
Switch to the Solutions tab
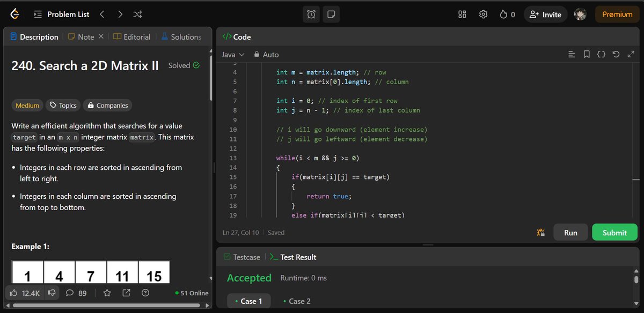(x=181, y=37)
